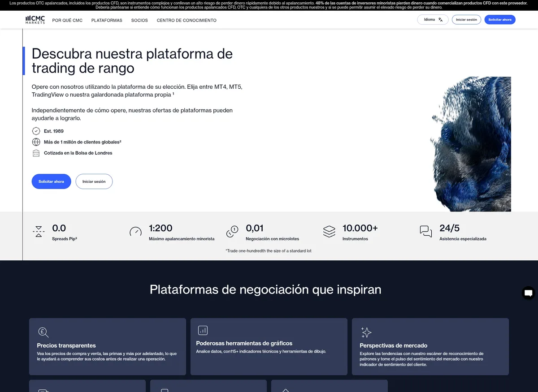The height and width of the screenshot is (392, 538).
Task: Open the chat widget icon
Action: point(529,293)
